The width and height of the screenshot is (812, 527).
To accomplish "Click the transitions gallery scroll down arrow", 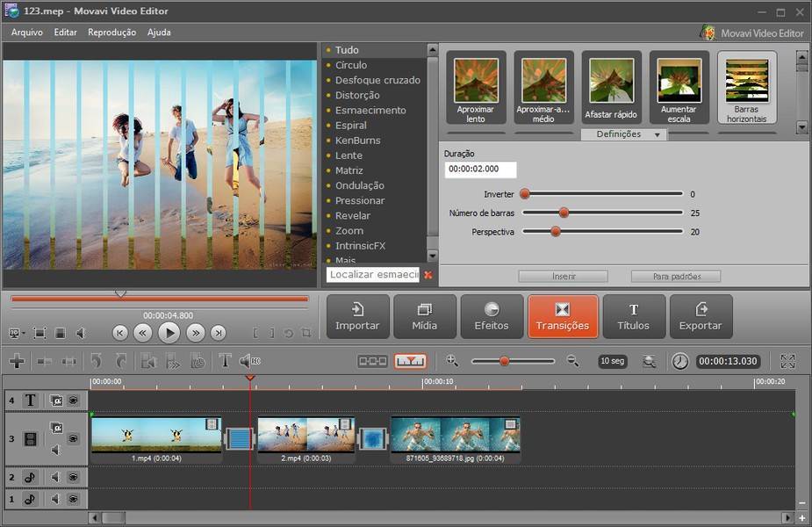I will 801,127.
